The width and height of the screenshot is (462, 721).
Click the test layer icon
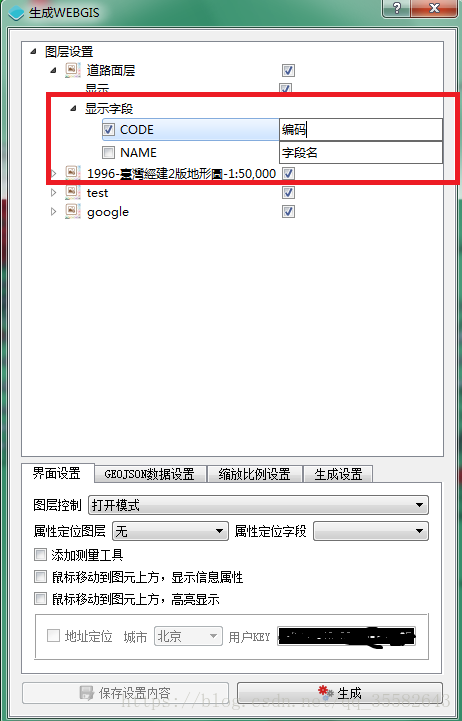pyautogui.click(x=73, y=192)
